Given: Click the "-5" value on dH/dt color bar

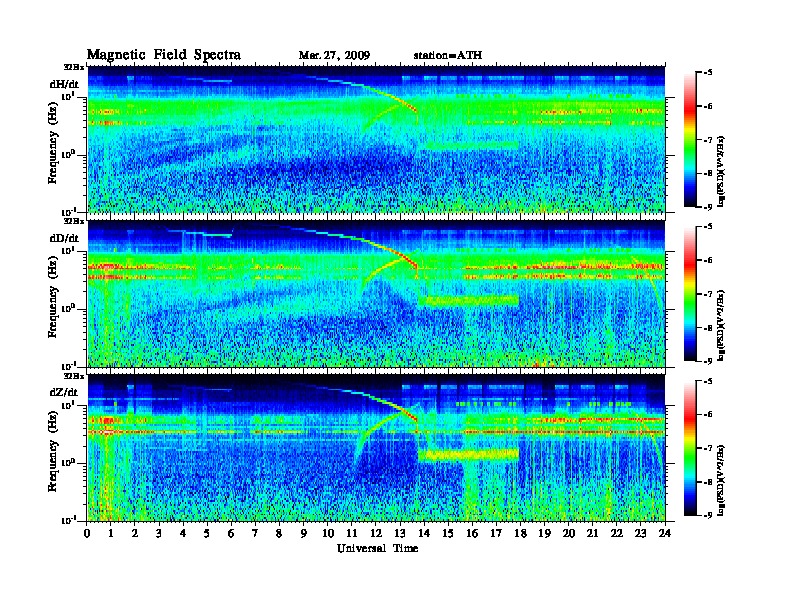Looking at the screenshot, I should point(707,73).
